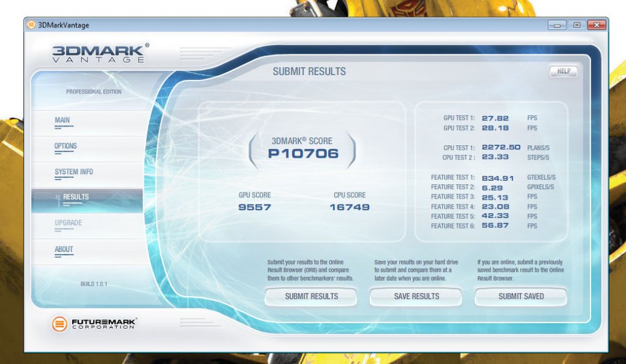This screenshot has height=364, width=626.
Task: Click the Build 1.0.1 version text
Action: click(x=94, y=284)
